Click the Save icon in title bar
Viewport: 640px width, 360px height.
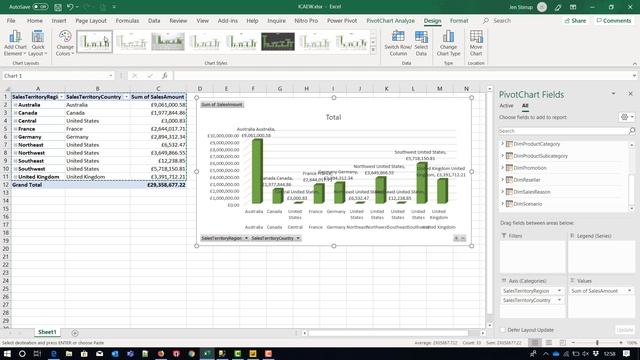[x=58, y=7]
